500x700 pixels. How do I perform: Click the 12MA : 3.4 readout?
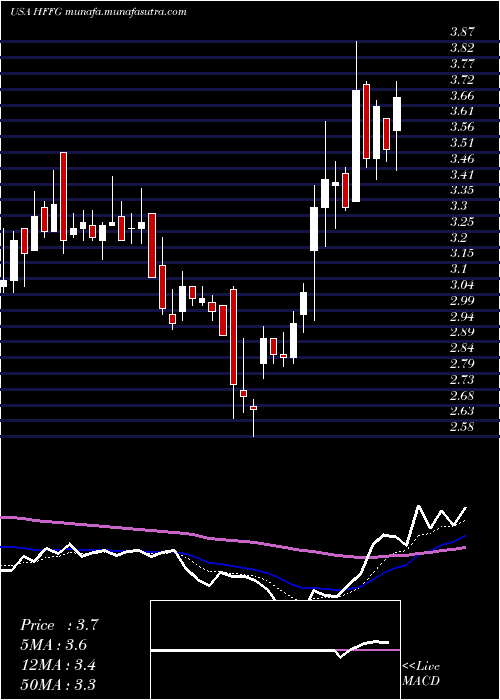click(58, 665)
